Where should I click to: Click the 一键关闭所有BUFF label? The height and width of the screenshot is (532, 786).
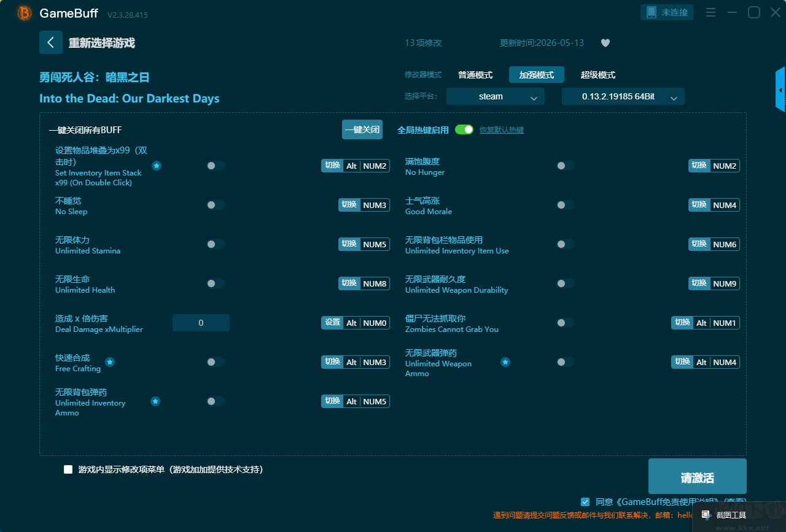point(85,130)
